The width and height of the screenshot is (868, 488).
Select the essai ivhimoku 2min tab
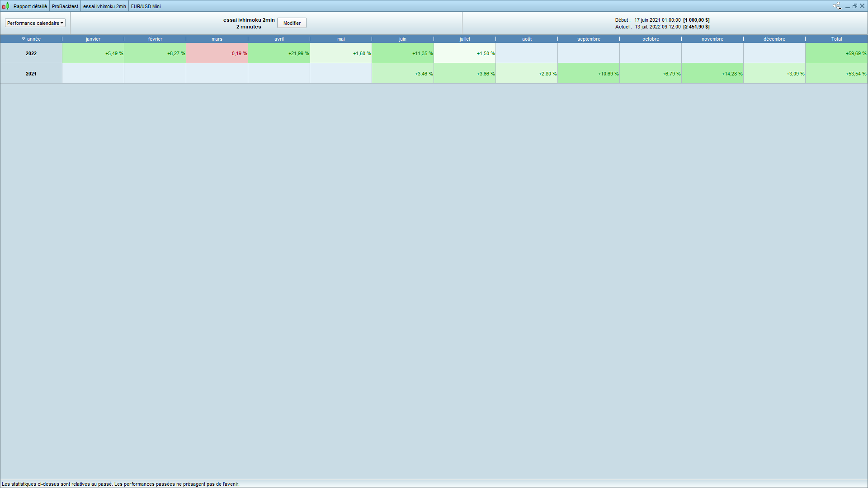(104, 6)
